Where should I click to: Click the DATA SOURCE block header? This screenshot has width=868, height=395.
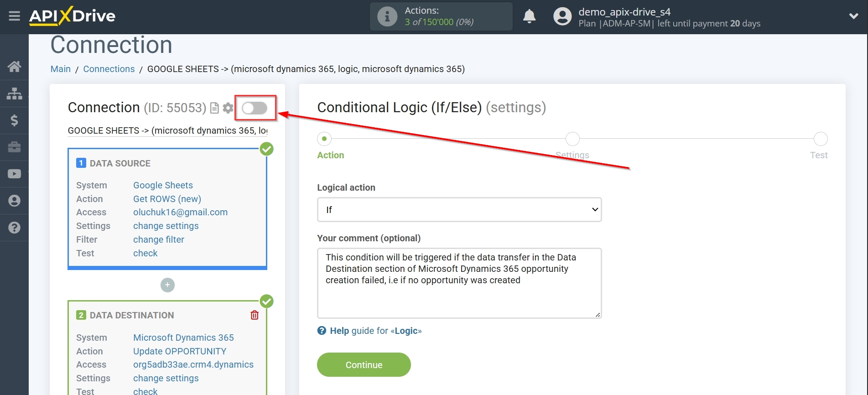(x=120, y=163)
